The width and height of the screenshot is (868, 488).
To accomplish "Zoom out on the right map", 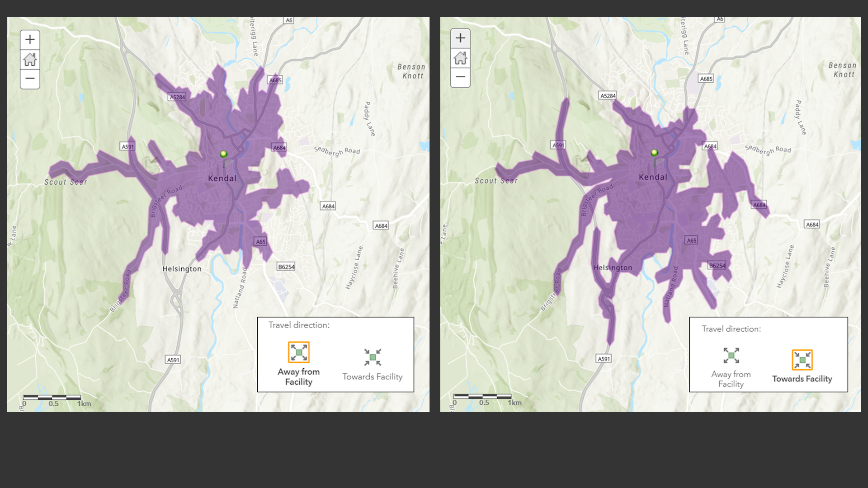I will (460, 77).
